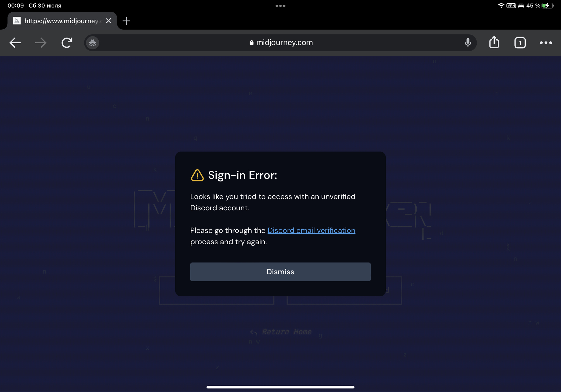The width and height of the screenshot is (561, 392).
Task: Open the browser three-dot menu
Action: coord(546,43)
